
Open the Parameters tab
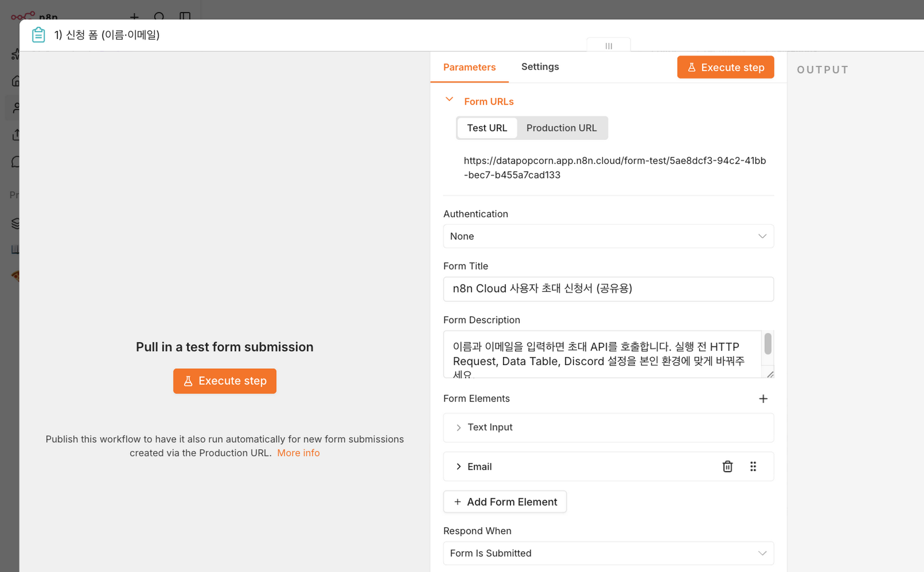click(x=469, y=67)
